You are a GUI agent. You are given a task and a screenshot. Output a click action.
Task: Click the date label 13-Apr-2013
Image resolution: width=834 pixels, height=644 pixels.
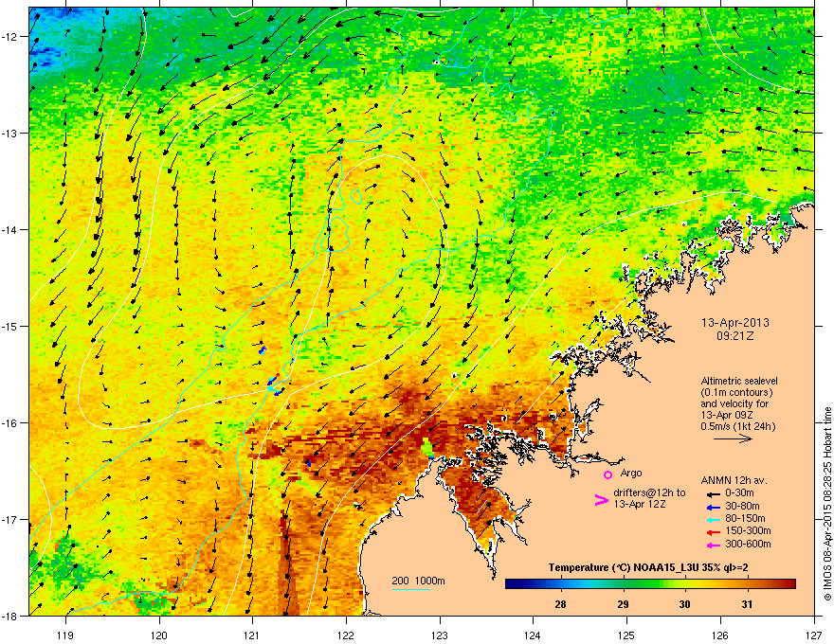point(735,323)
